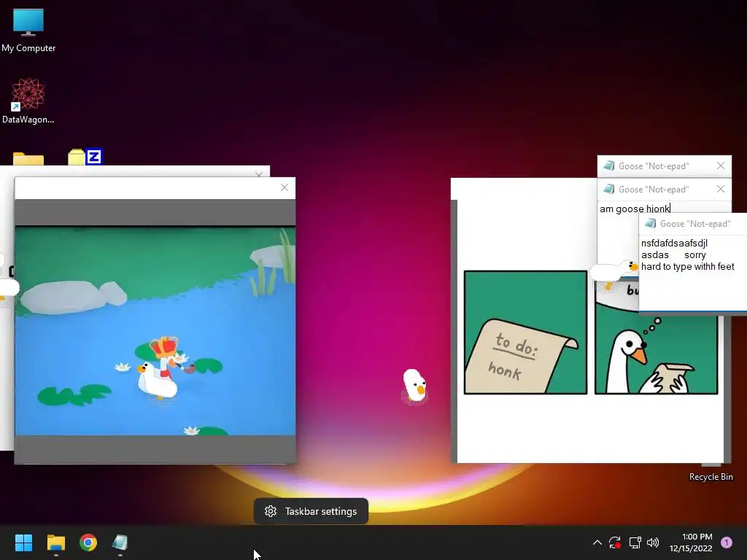This screenshot has height=560, width=747.
Task: Click the notepad icon in topmost Not-epad title
Action: pyautogui.click(x=609, y=166)
